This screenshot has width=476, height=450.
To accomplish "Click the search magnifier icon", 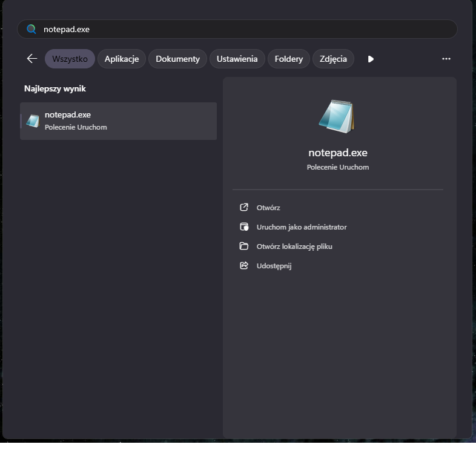I will tap(31, 29).
